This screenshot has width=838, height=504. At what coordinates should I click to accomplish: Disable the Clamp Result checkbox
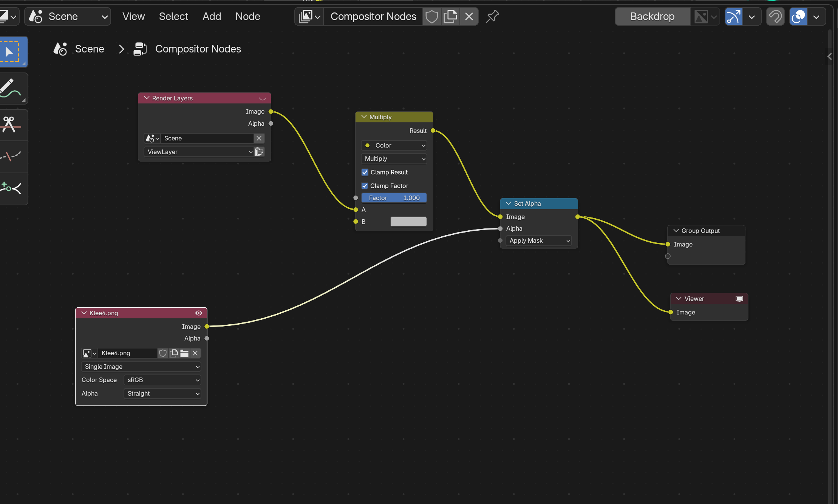[365, 172]
